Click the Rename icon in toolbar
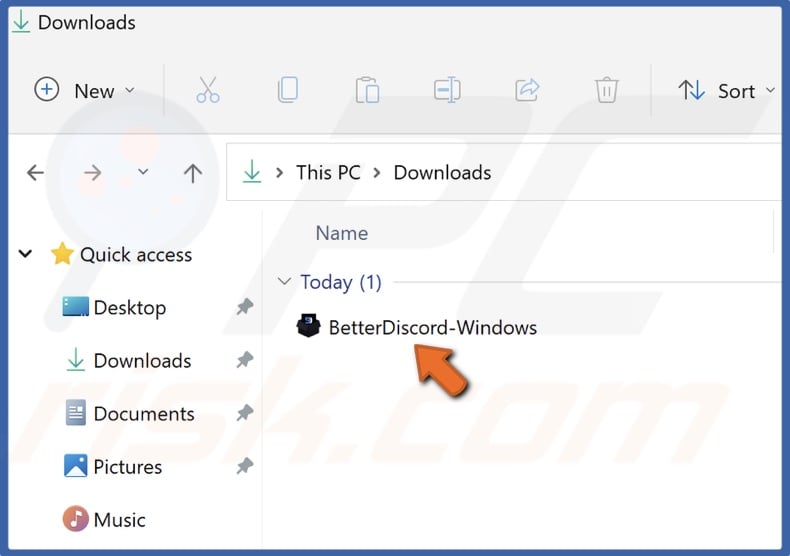 (447, 90)
